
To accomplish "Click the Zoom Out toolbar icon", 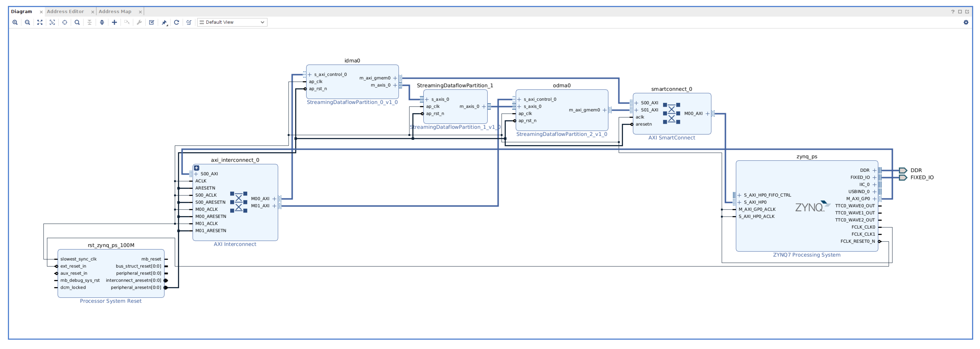I will pyautogui.click(x=27, y=22).
